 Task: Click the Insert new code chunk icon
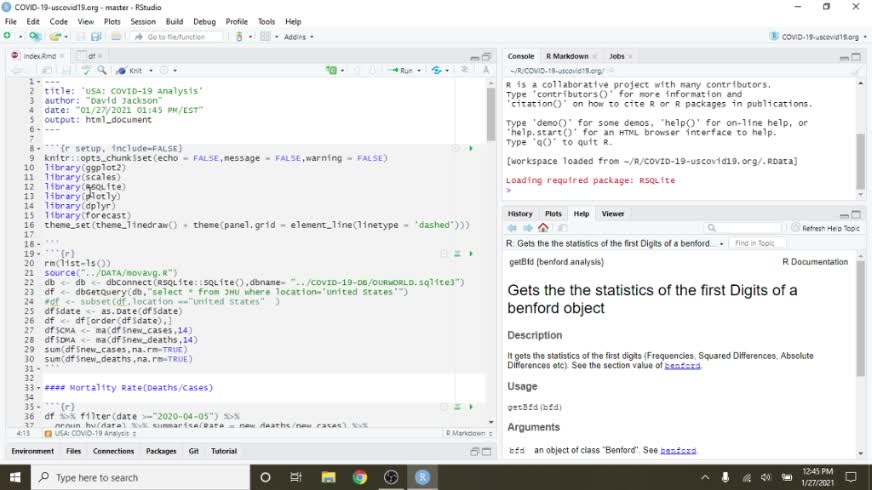click(x=332, y=70)
